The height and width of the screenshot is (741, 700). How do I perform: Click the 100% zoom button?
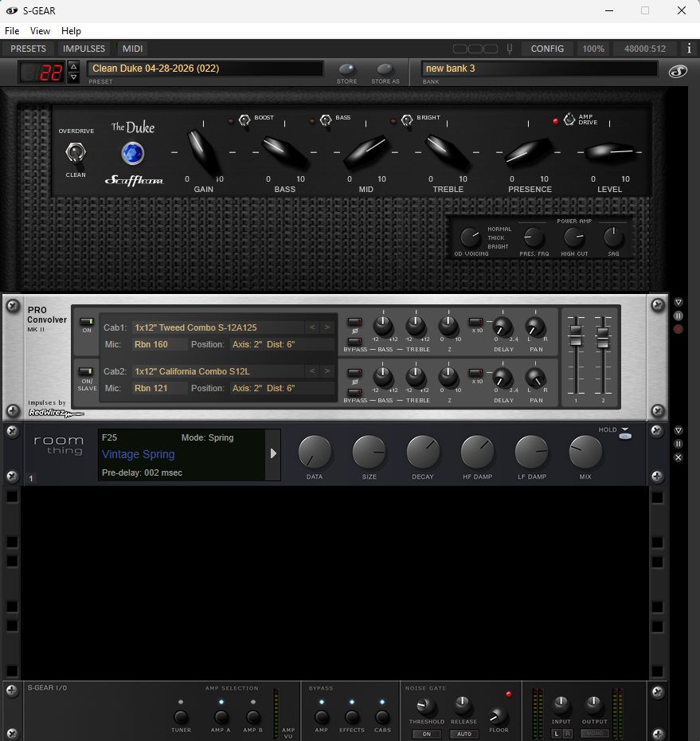coord(593,49)
